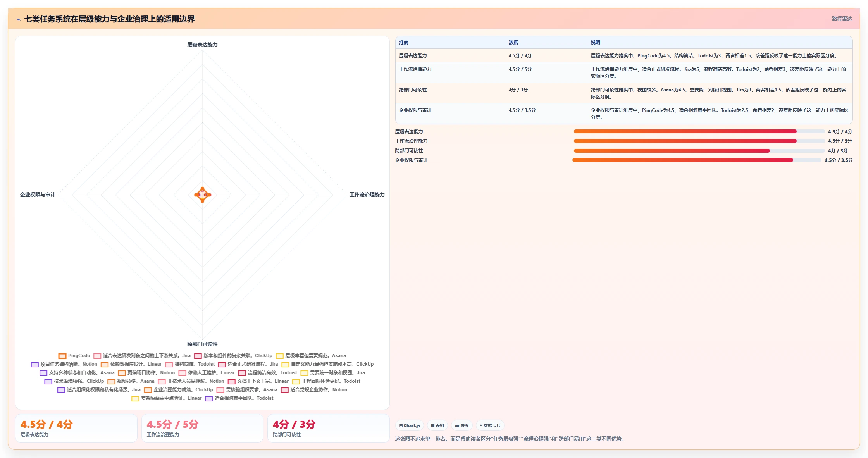Toggle legend item 企业治理能力成熟。ClickUp
Image resolution: width=868 pixels, height=458 pixels.
point(179,390)
